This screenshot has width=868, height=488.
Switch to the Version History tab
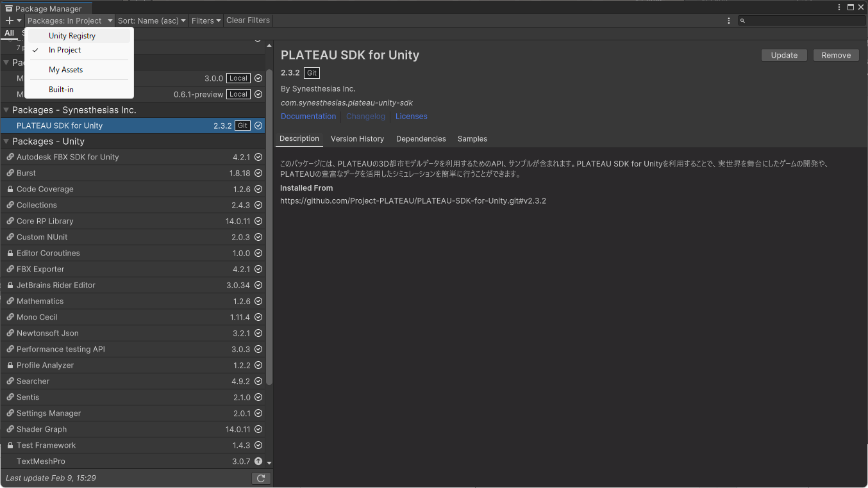point(357,139)
